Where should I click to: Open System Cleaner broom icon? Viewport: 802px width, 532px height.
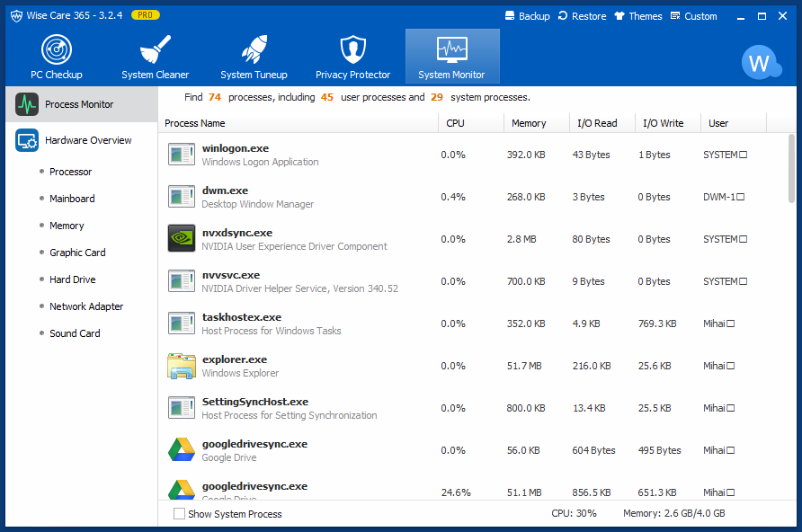[x=155, y=49]
